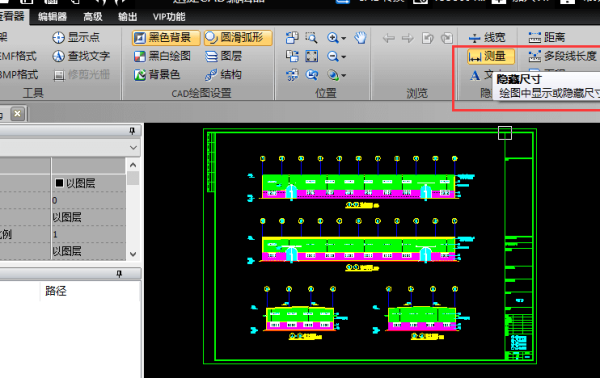Image resolution: width=600 pixels, height=378 pixels.
Task: Pin the lower panel using its pushpin
Action: pos(119,274)
